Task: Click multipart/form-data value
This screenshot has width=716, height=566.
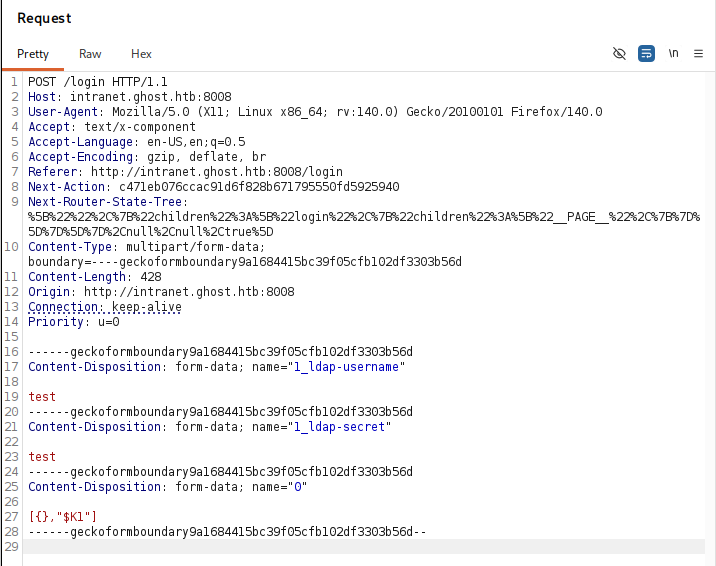Action: coord(195,247)
